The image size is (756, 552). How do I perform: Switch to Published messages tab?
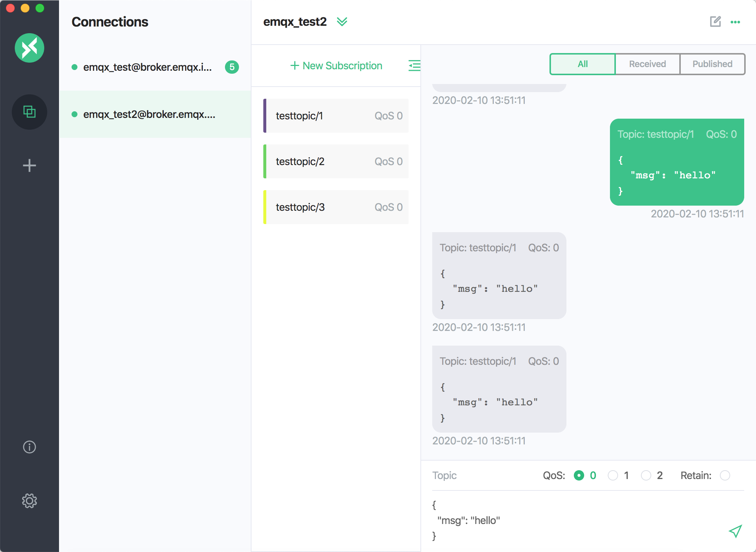(x=712, y=64)
